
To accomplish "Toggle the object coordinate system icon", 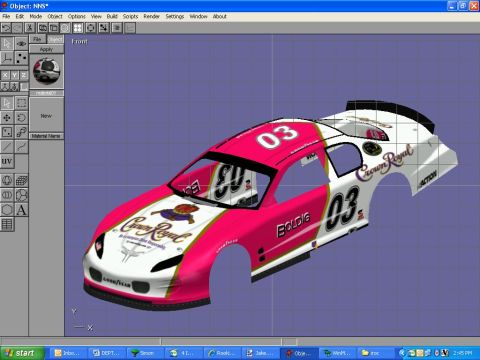I will [x=14, y=87].
